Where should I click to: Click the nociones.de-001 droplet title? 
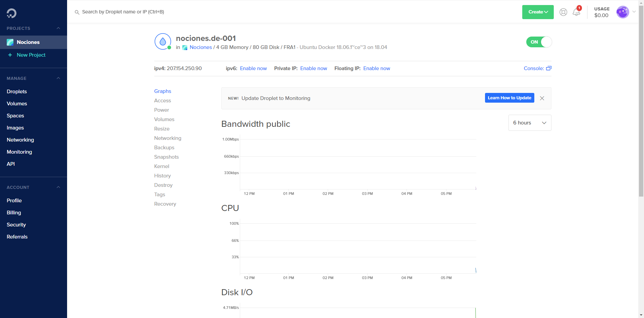(x=206, y=38)
